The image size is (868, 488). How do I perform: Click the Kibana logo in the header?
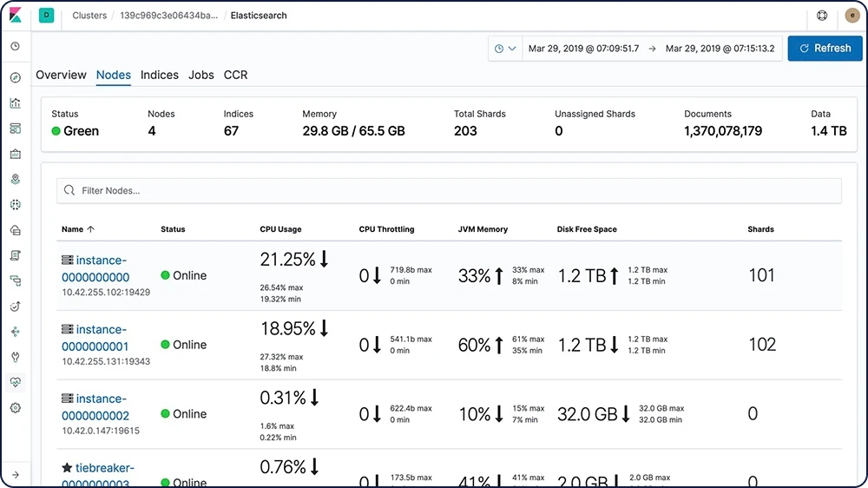point(16,15)
